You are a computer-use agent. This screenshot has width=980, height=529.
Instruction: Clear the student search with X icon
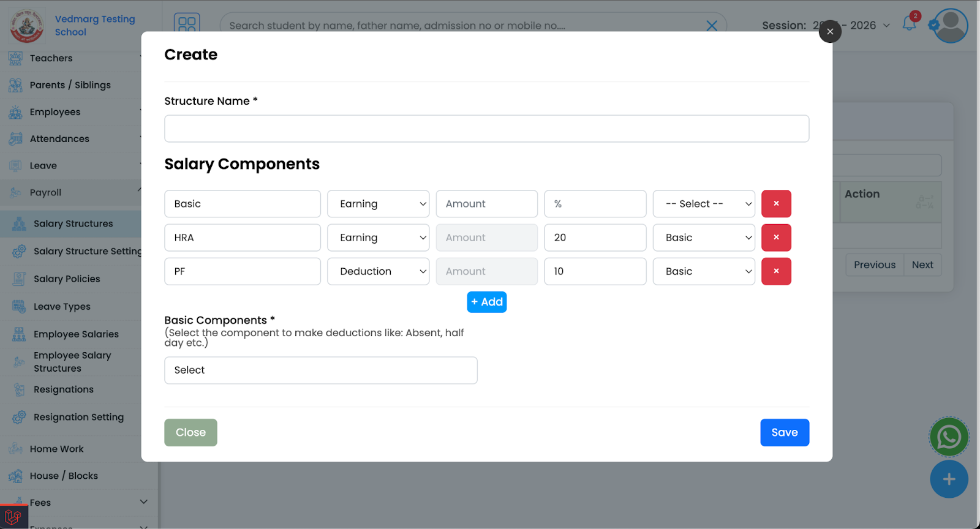pyautogui.click(x=712, y=26)
